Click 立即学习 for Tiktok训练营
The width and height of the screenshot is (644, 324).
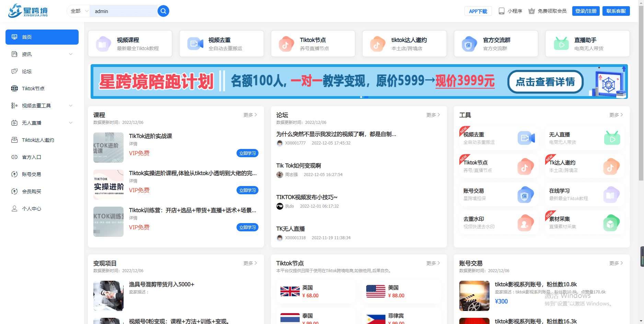click(x=248, y=227)
